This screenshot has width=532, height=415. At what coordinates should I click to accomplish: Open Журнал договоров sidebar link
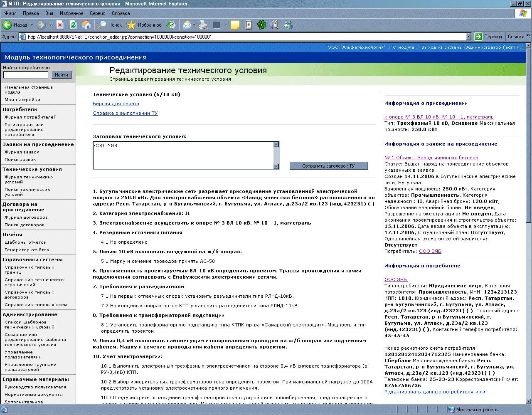coord(26,217)
